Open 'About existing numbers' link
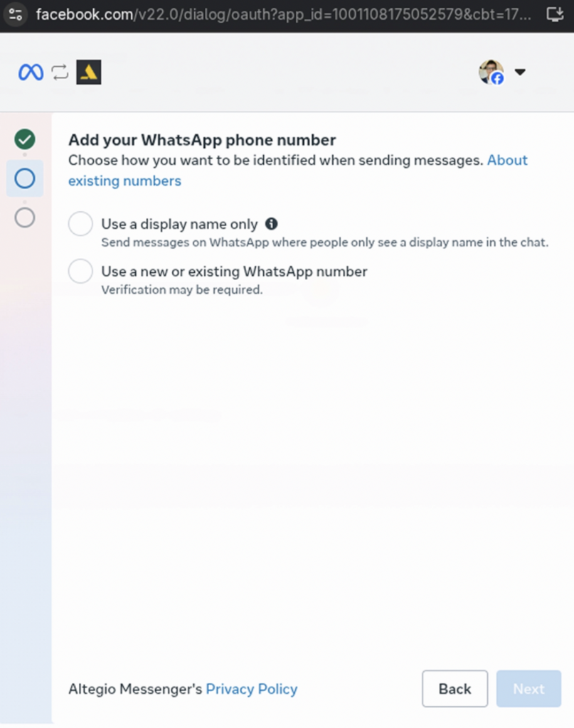 pyautogui.click(x=298, y=171)
